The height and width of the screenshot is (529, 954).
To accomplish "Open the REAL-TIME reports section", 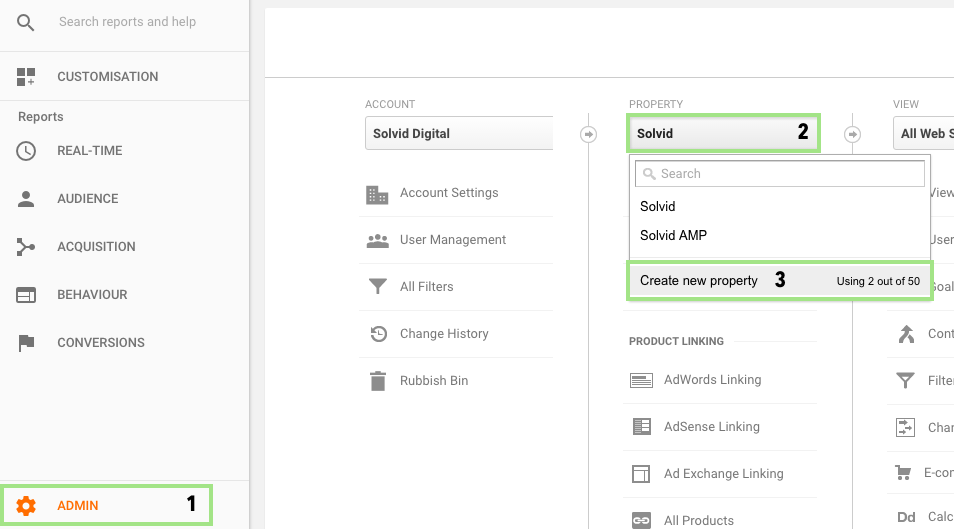I will tap(89, 150).
